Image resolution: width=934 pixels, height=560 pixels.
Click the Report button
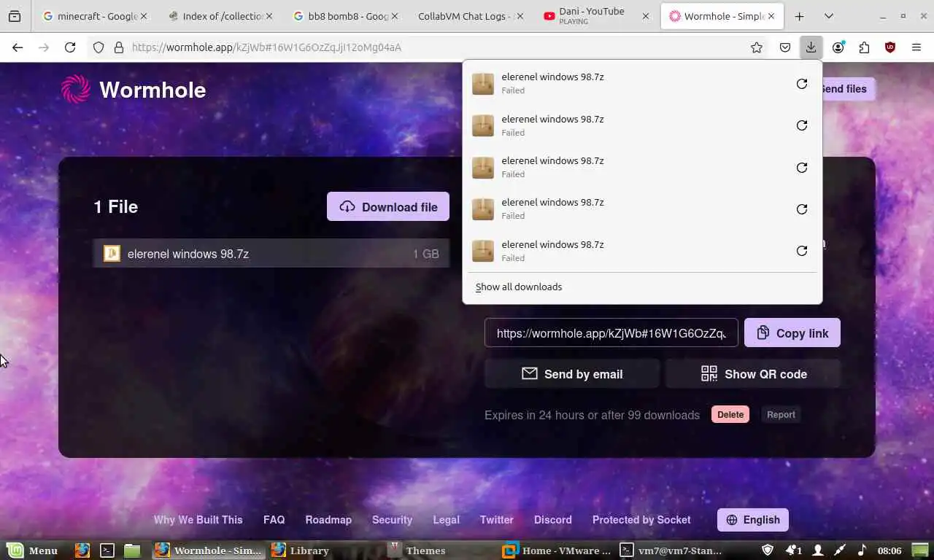781,415
